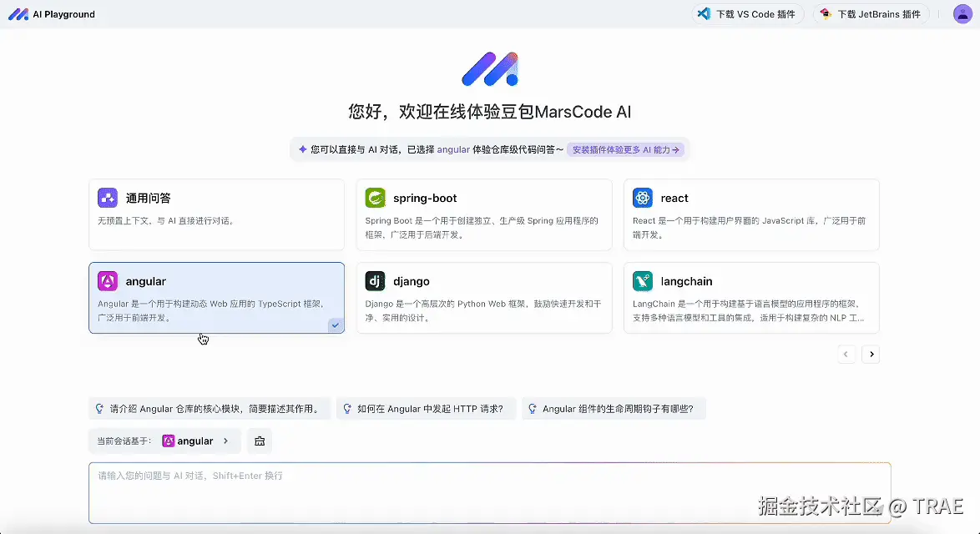Click the angular card description text

(x=211, y=310)
